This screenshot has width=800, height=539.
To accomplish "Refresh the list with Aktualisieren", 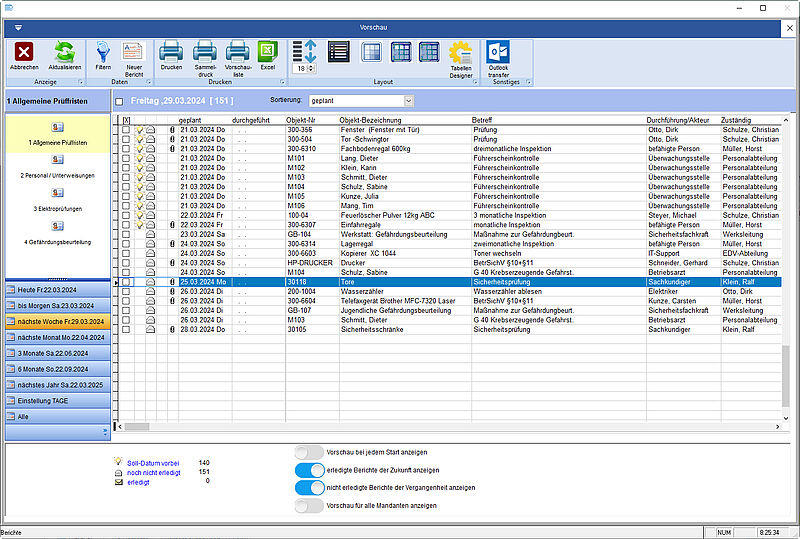I will click(65, 52).
